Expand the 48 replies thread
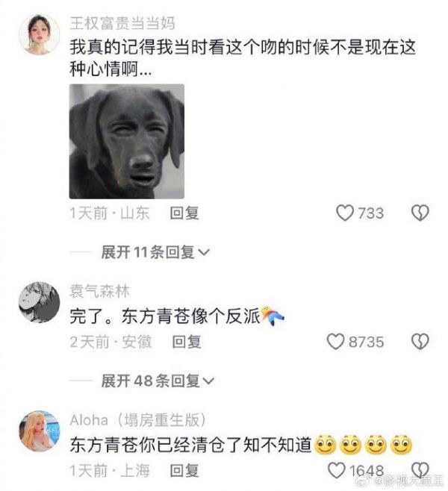Image resolution: width=448 pixels, height=491 pixels. (158, 381)
